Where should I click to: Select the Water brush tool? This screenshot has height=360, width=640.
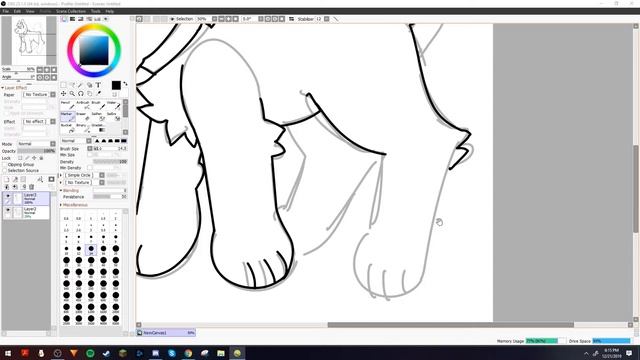click(113, 105)
